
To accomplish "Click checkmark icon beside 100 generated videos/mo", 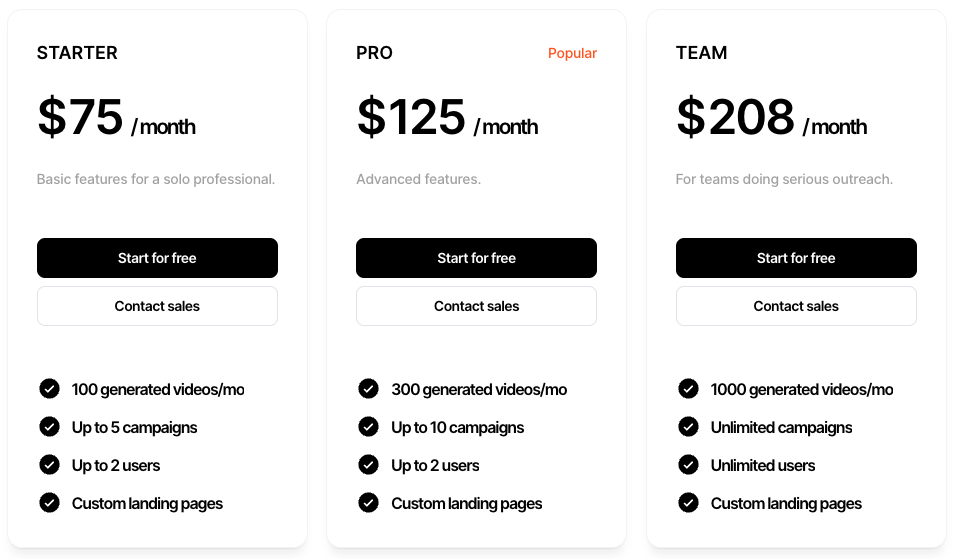I will coord(49,389).
